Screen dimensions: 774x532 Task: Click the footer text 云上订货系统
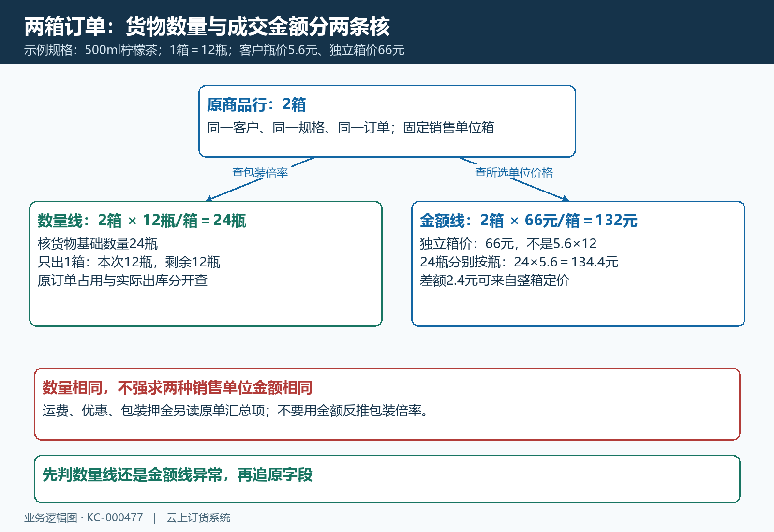198,517
